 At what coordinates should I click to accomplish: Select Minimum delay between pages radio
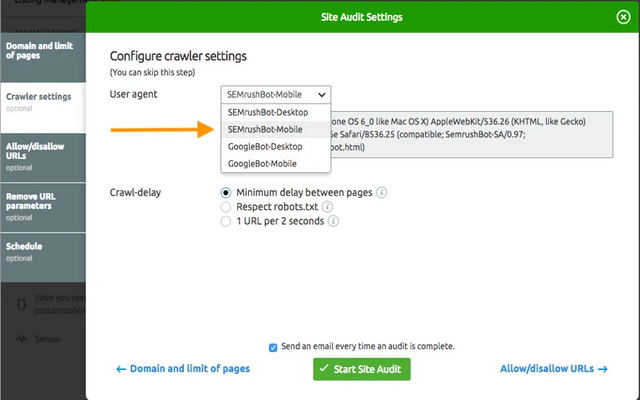pyautogui.click(x=226, y=193)
